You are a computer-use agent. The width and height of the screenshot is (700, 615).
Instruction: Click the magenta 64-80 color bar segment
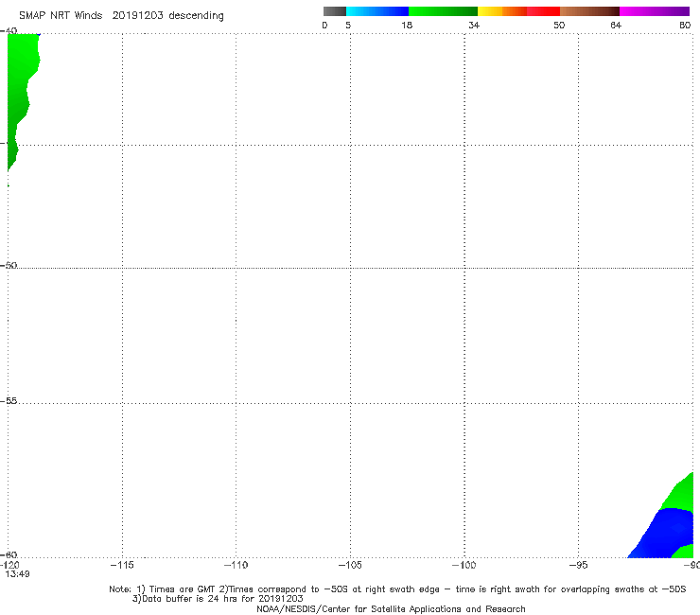655,11
